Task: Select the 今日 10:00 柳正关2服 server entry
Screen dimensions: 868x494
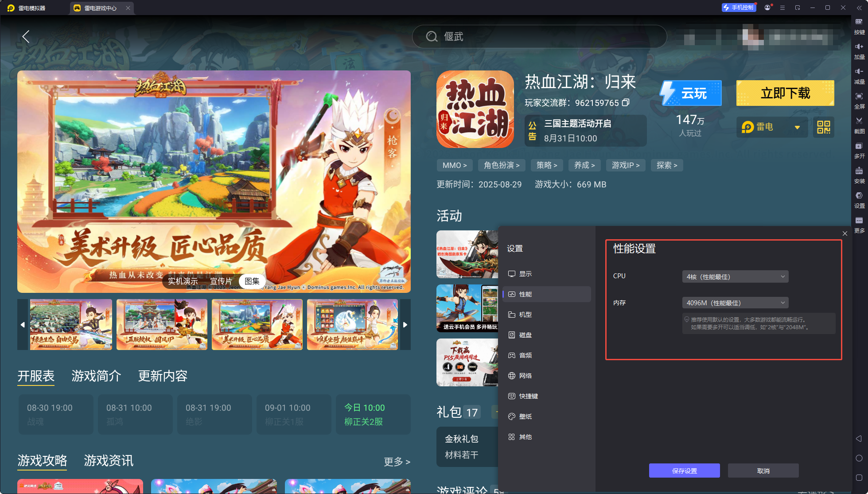Action: click(x=373, y=415)
